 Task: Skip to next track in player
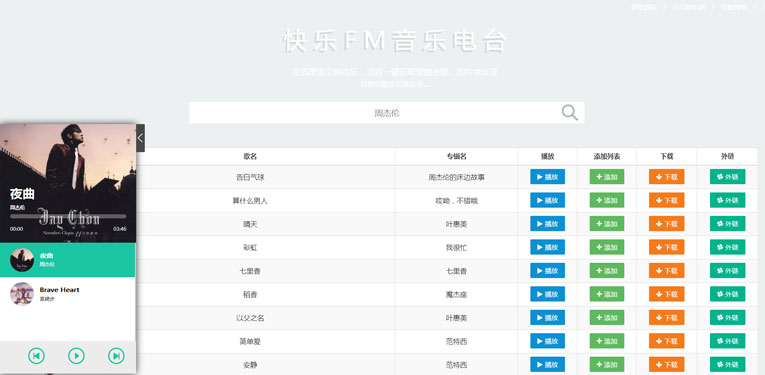click(116, 356)
